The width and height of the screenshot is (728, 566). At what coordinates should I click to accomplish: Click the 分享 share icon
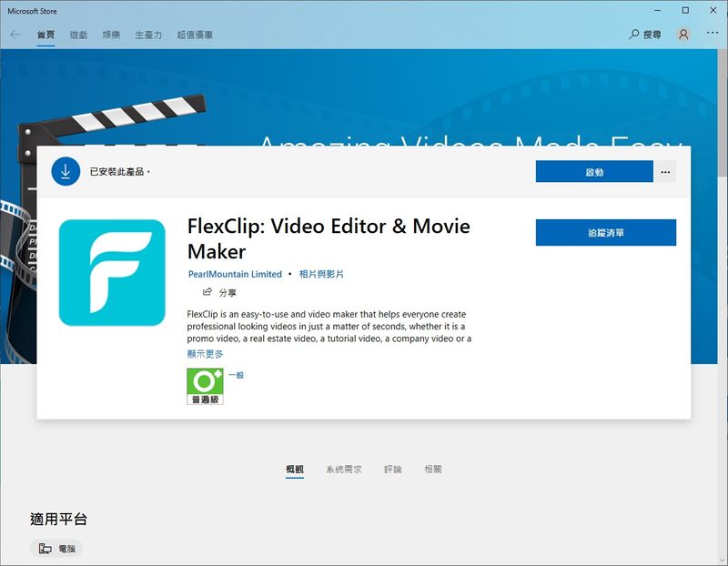click(x=207, y=292)
